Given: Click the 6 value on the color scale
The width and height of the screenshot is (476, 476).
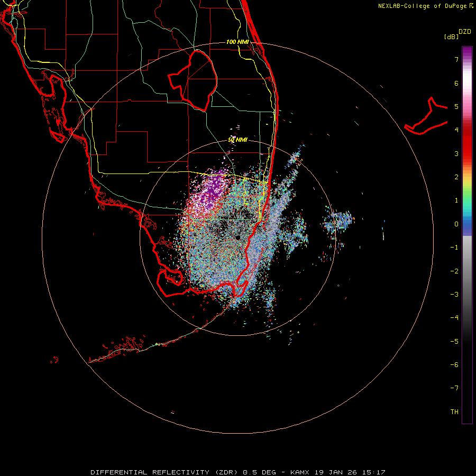Looking at the screenshot, I should [x=456, y=83].
